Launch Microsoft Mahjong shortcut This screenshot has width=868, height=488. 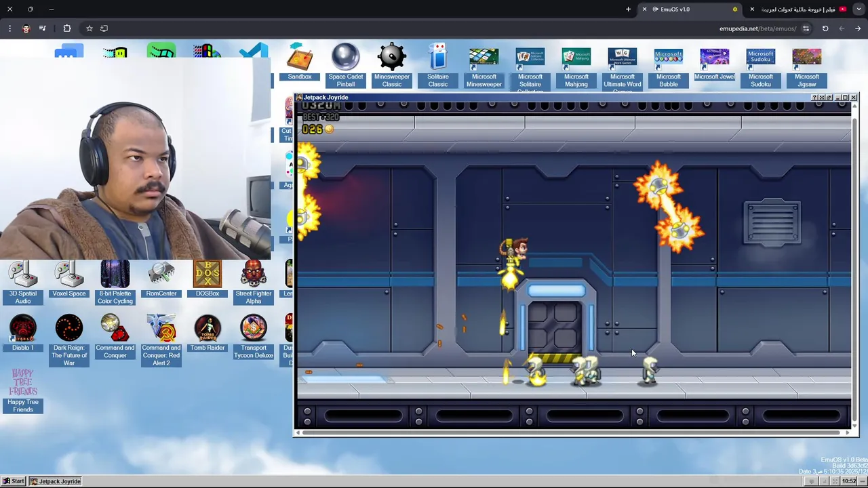pyautogui.click(x=576, y=68)
